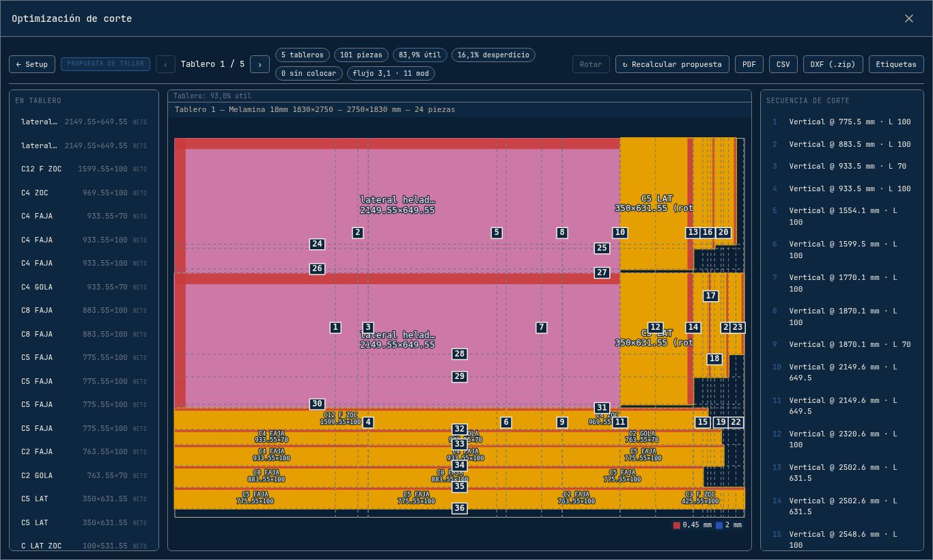Click cut marker 5 on the board
This screenshot has height=560, width=933.
point(497,232)
